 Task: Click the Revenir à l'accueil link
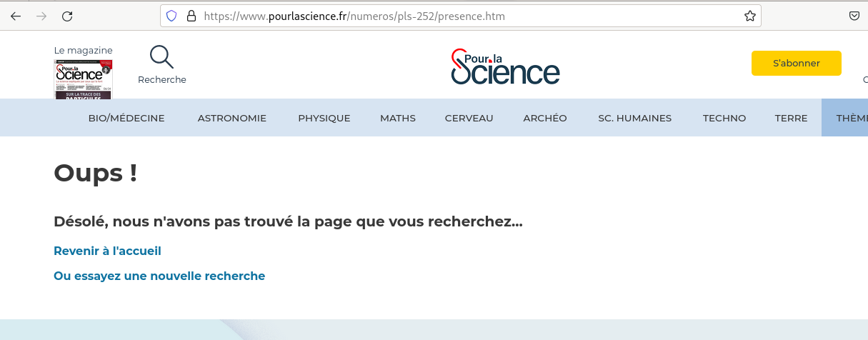pos(108,251)
